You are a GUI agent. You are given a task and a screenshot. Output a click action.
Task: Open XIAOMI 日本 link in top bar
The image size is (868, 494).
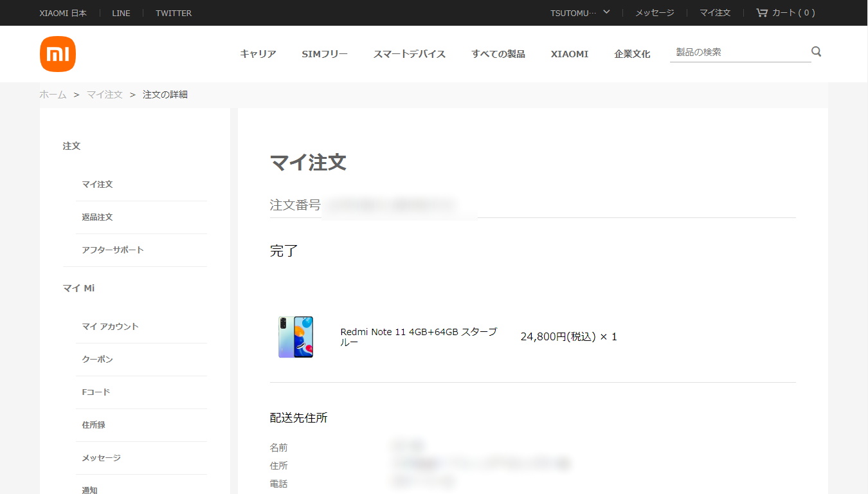[63, 13]
